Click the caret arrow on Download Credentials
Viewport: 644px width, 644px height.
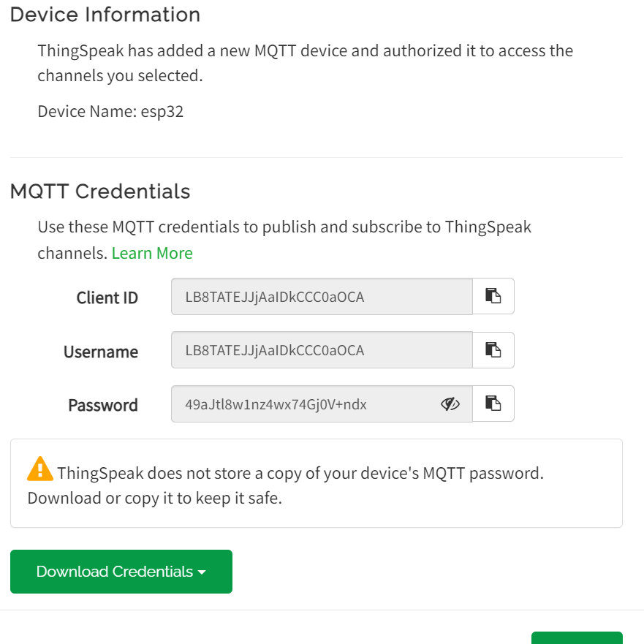point(202,572)
